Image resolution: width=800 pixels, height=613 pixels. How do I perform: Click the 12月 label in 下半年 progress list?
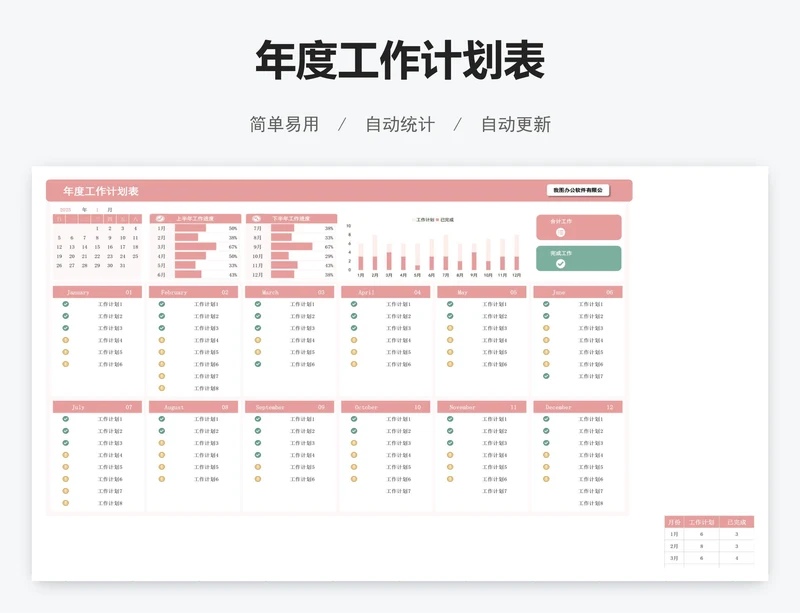click(258, 275)
